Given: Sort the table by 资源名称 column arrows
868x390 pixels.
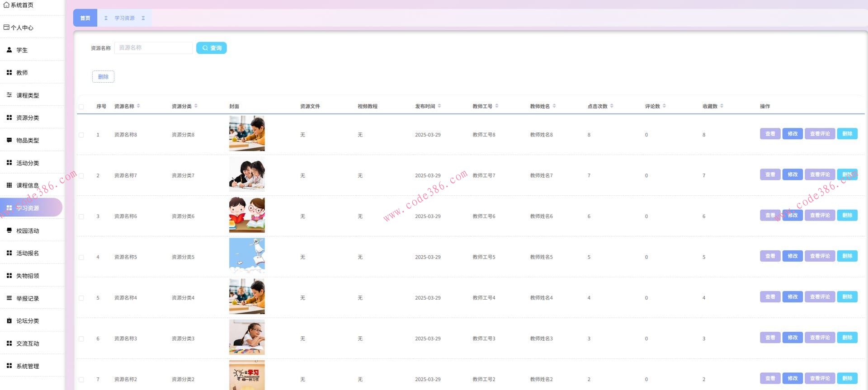Looking at the screenshot, I should [x=138, y=106].
